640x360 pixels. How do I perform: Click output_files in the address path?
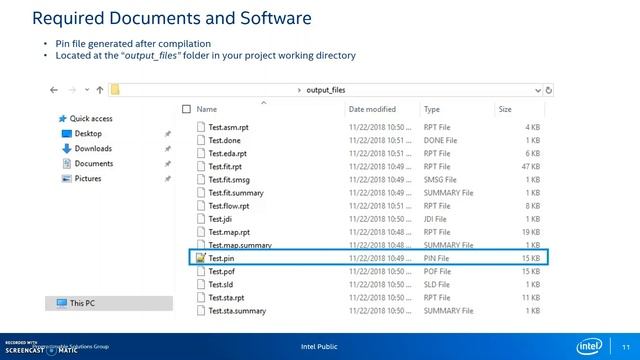coord(326,90)
